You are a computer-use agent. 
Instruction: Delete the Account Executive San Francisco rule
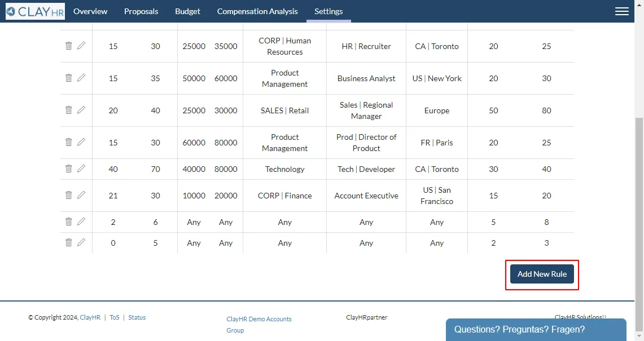[69, 195]
